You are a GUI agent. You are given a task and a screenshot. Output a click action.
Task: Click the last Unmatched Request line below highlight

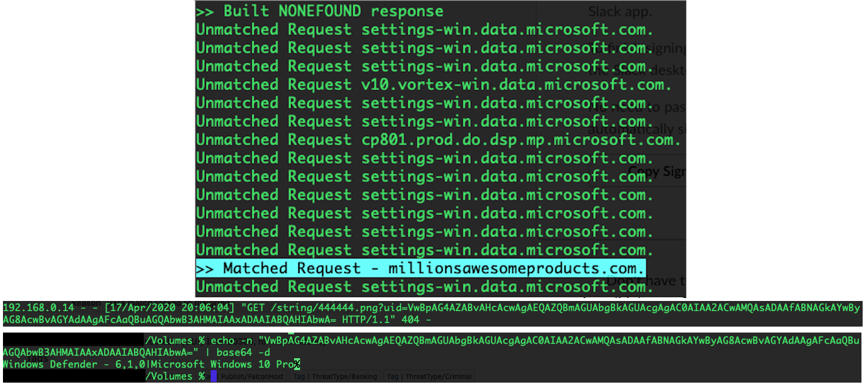coord(424,287)
